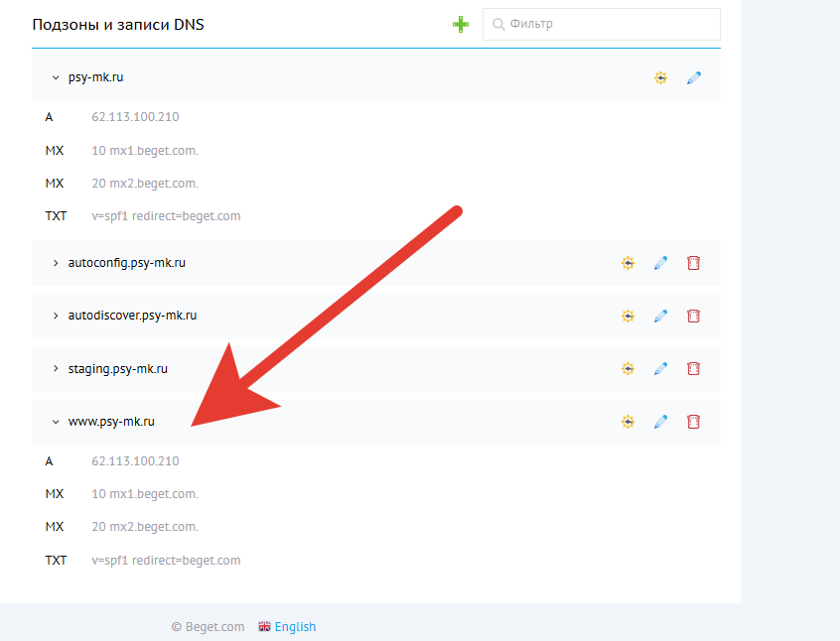The height and width of the screenshot is (641, 840).
Task: Open the Beget.com footer link
Action: (213, 626)
